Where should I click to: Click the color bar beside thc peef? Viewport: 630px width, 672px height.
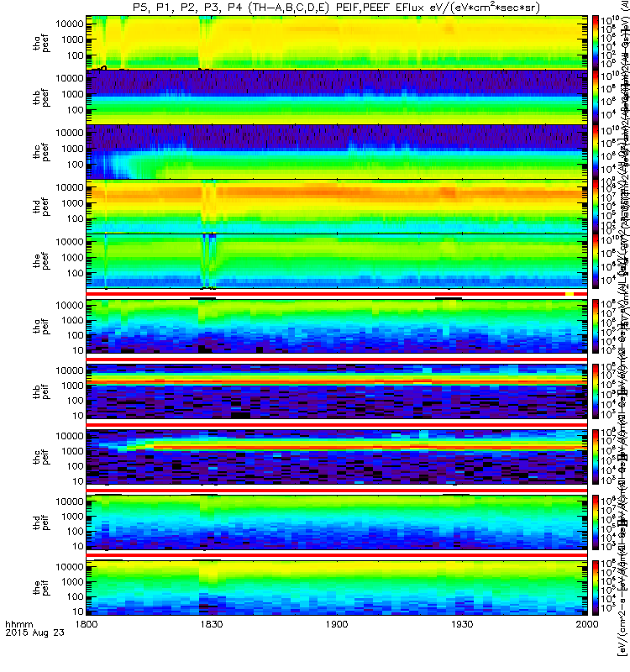pyautogui.click(x=596, y=152)
